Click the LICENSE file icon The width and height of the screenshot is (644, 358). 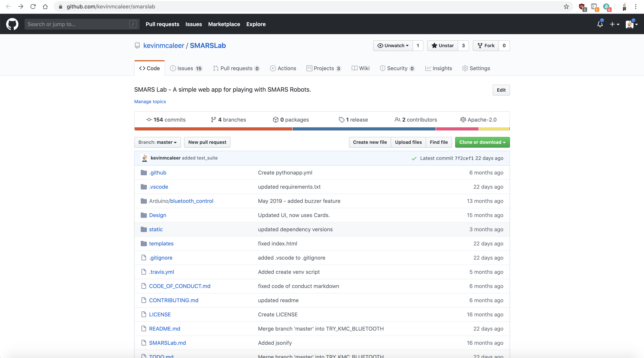[x=143, y=314]
